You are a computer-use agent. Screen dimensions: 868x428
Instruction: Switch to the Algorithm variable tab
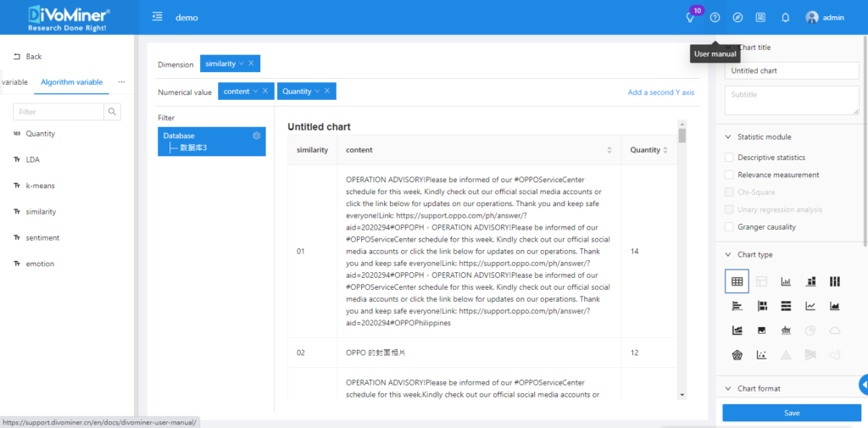[x=72, y=82]
